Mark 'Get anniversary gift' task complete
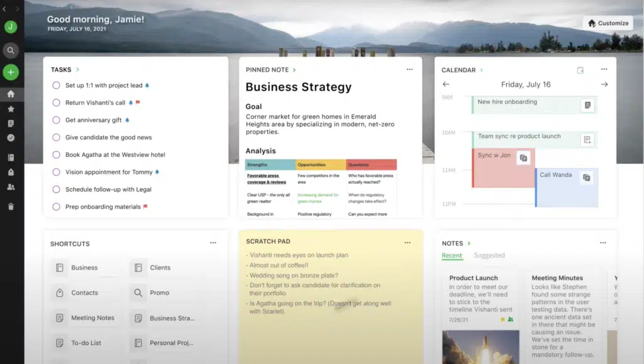The height and width of the screenshot is (364, 644). click(x=57, y=120)
